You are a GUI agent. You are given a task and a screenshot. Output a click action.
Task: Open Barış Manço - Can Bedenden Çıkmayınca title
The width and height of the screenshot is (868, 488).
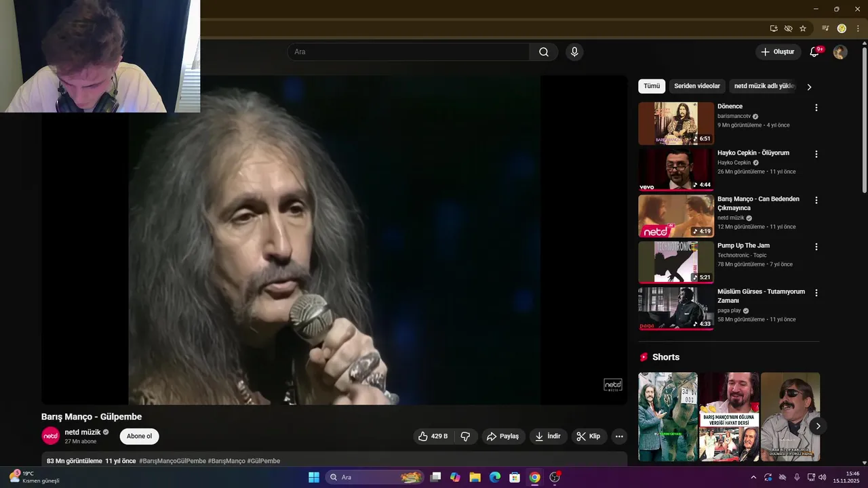(x=758, y=203)
